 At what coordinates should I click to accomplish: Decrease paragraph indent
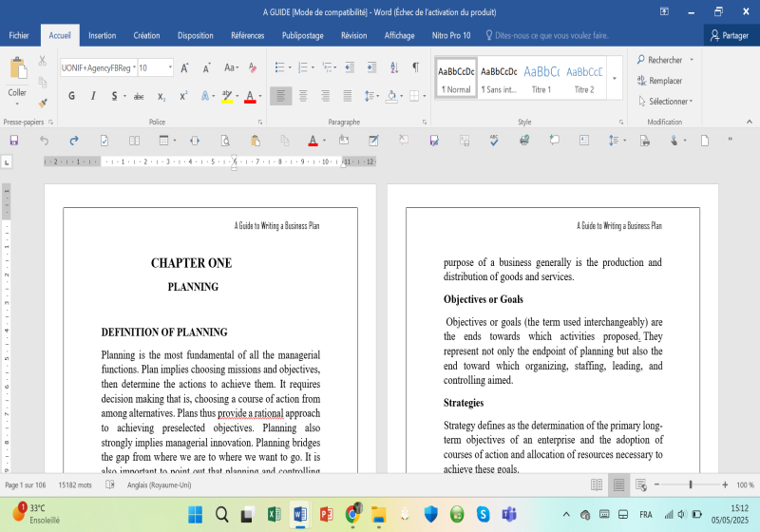[350, 67]
